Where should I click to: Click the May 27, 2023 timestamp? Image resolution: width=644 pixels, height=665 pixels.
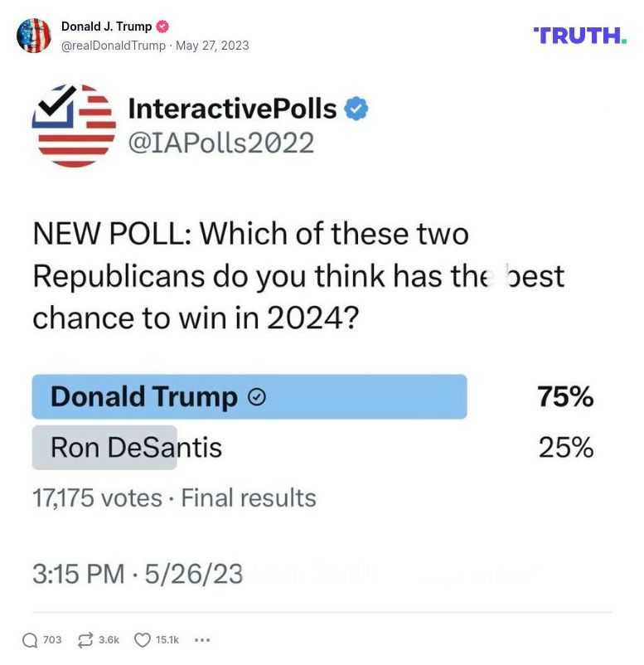coord(212,46)
